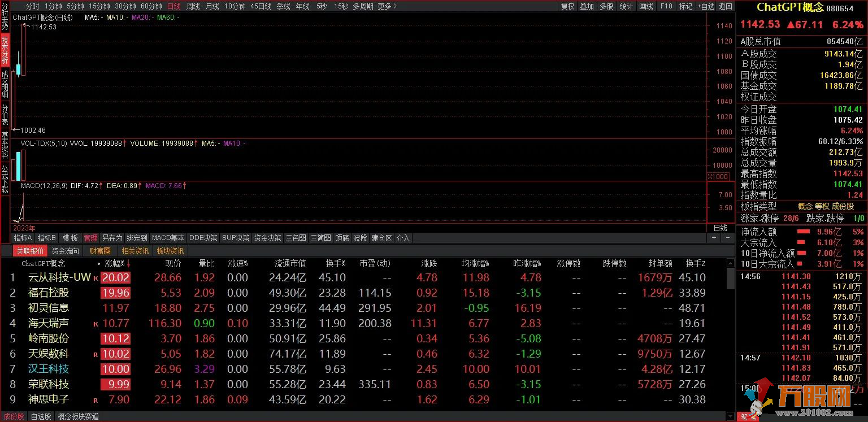This screenshot has height=422, width=868.
Task: Select the 技术分析 sidebar tab
Action: pos(5,50)
